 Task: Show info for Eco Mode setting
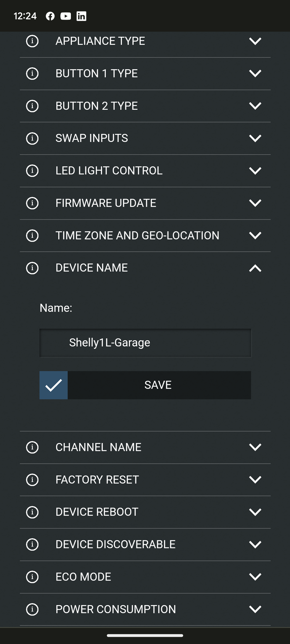pos(32,577)
